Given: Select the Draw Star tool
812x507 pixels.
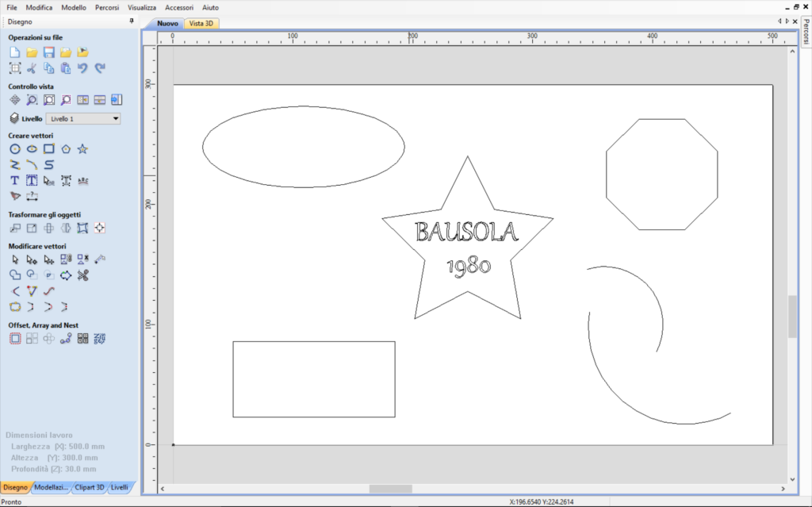Looking at the screenshot, I should tap(82, 148).
